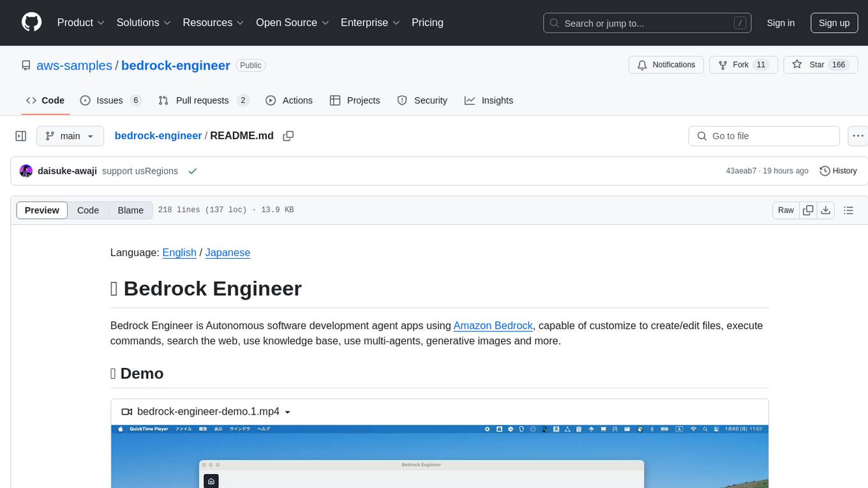Screen dimensions: 868x488
Task: Click the home icon in demo video
Action: click(x=211, y=481)
